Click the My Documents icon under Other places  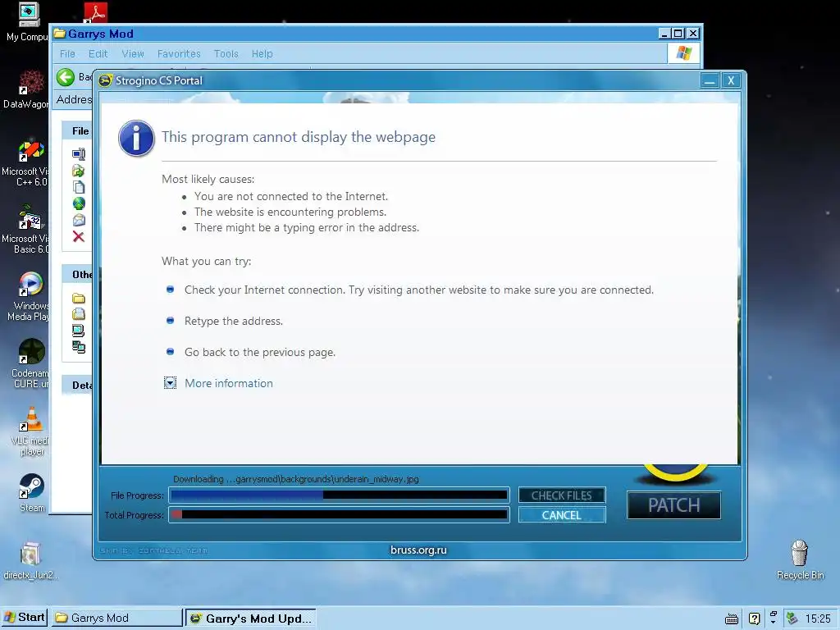tap(79, 314)
